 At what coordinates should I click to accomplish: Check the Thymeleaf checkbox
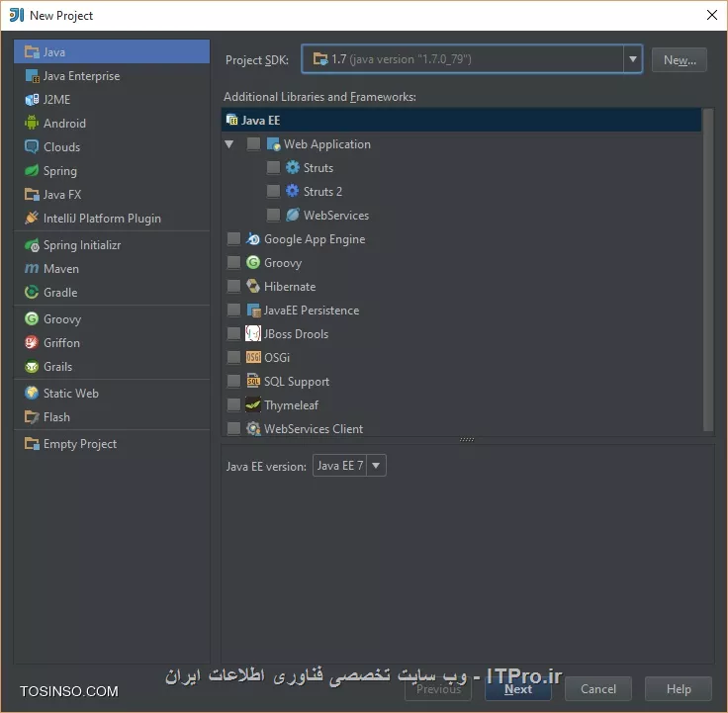pyautogui.click(x=233, y=404)
